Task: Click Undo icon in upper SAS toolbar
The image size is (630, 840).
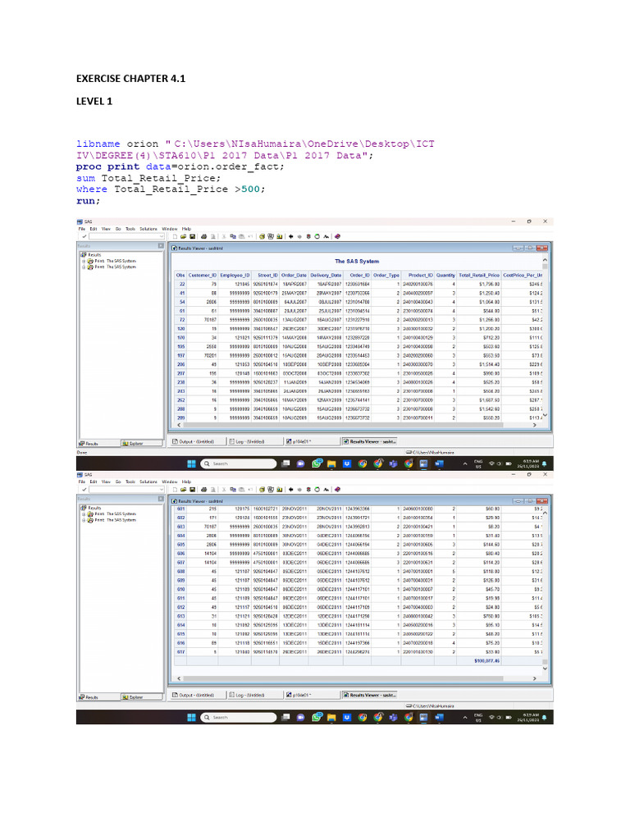Action: (x=250, y=236)
